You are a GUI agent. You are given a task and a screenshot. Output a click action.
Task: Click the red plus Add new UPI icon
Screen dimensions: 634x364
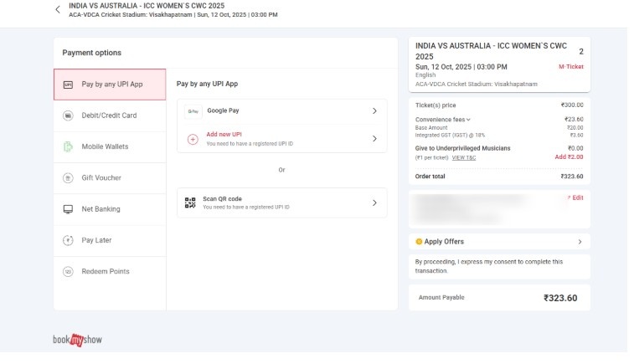[x=192, y=139]
